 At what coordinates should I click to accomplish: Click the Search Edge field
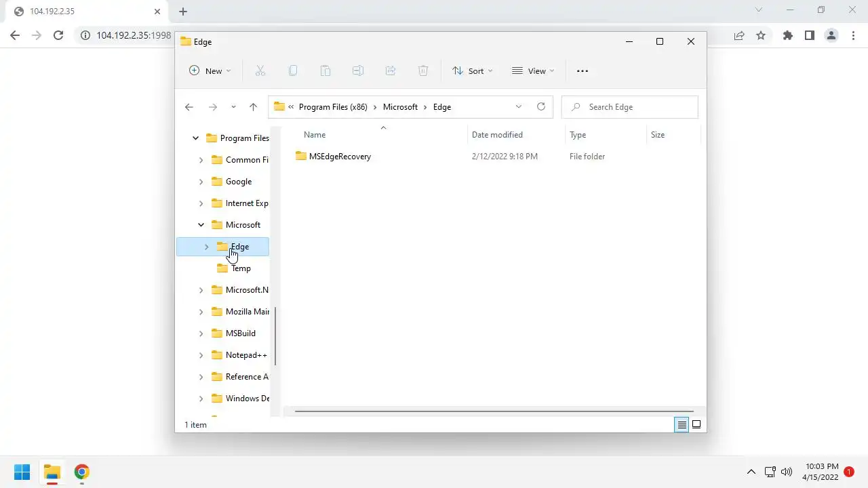tap(629, 107)
